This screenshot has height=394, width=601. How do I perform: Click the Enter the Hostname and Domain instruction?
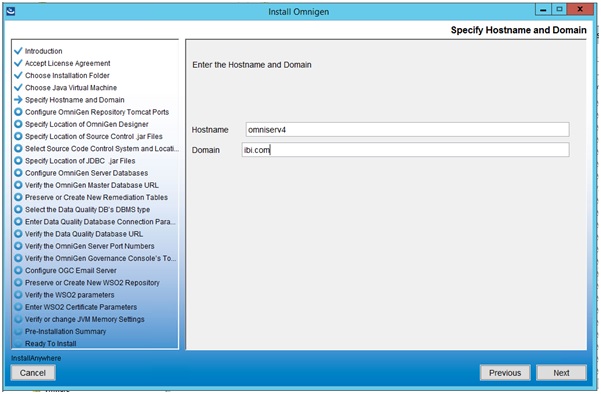[x=252, y=65]
